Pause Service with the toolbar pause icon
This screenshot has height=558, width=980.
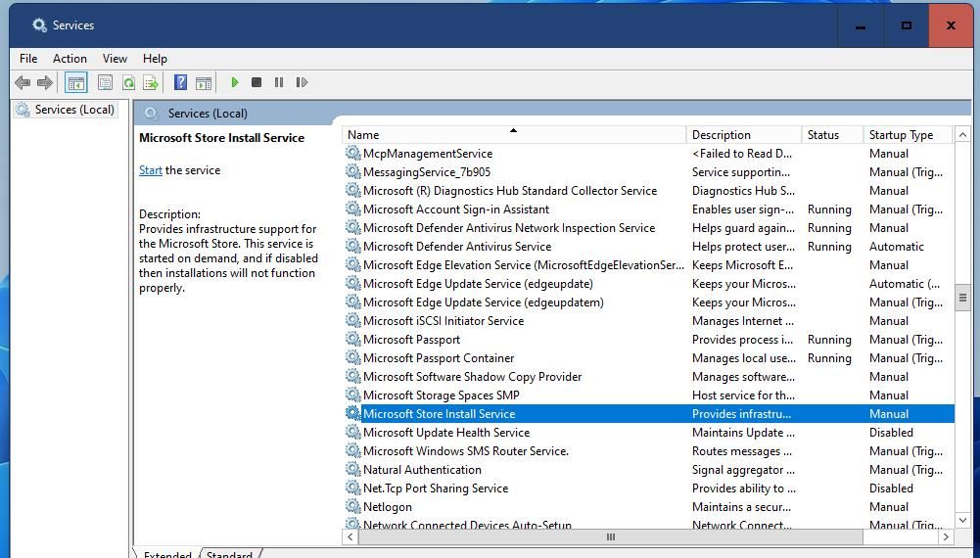(x=279, y=82)
